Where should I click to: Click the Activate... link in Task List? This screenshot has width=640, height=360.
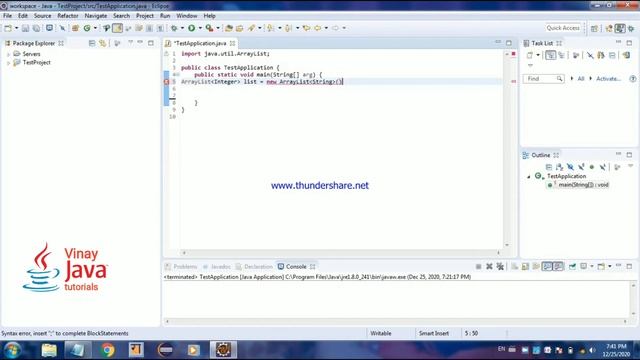pos(608,79)
